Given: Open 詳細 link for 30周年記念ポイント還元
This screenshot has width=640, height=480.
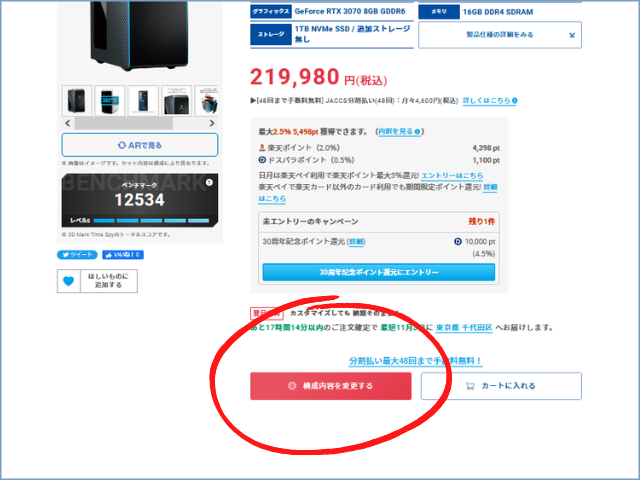Looking at the screenshot, I should 356,242.
